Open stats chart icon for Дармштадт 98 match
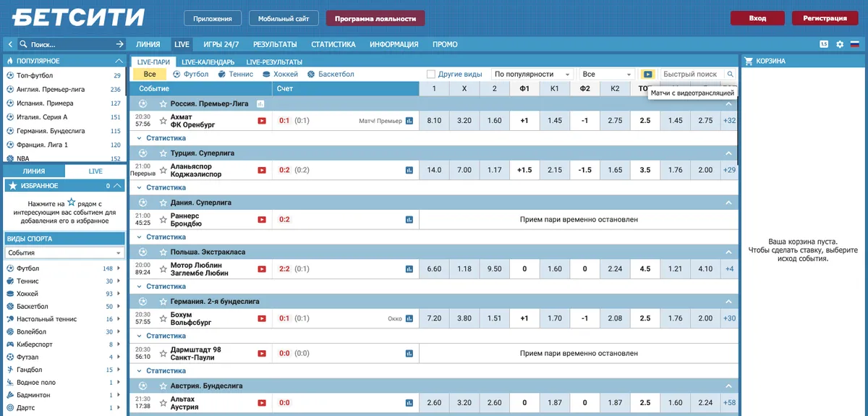 409,353
